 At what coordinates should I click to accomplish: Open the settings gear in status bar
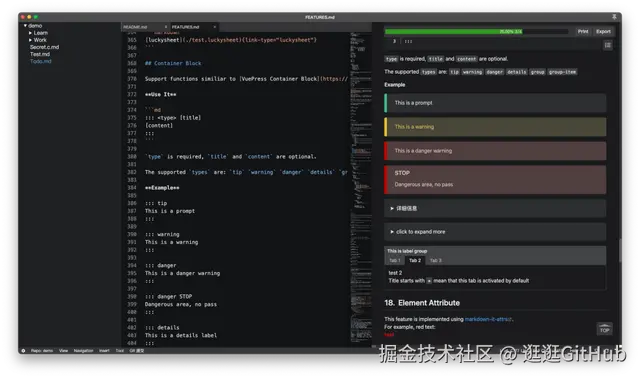[23, 351]
